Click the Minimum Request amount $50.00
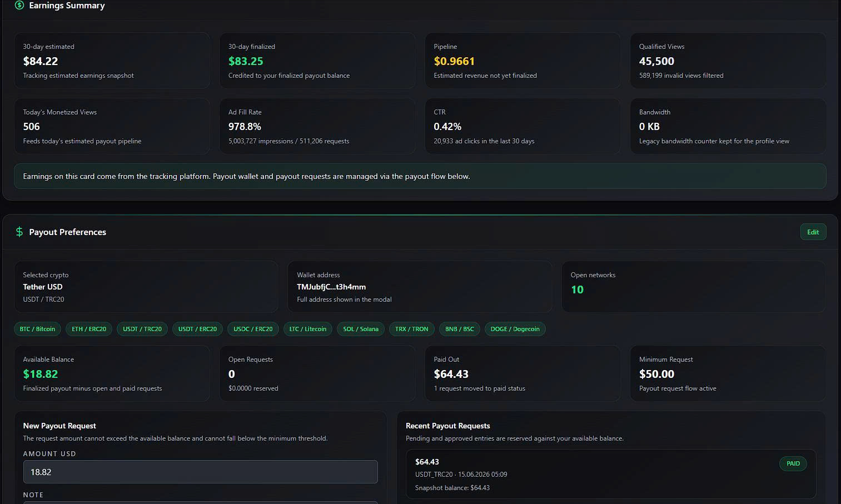Image resolution: width=841 pixels, height=504 pixels. [656, 374]
